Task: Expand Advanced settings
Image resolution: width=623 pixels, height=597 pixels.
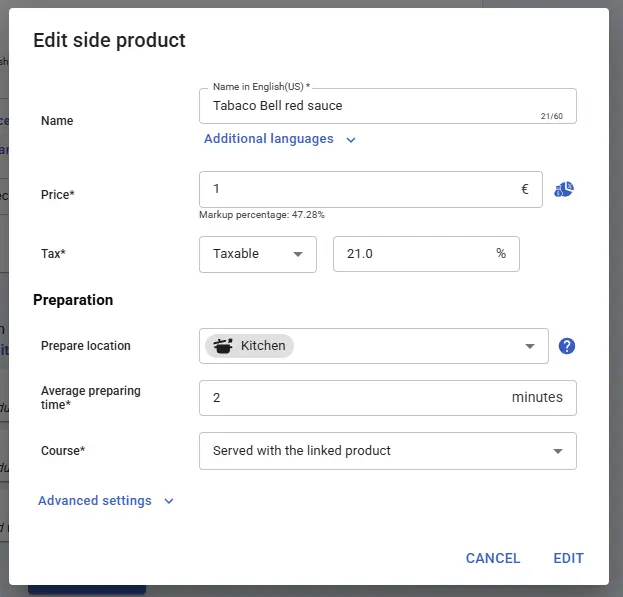Action: [x=95, y=501]
